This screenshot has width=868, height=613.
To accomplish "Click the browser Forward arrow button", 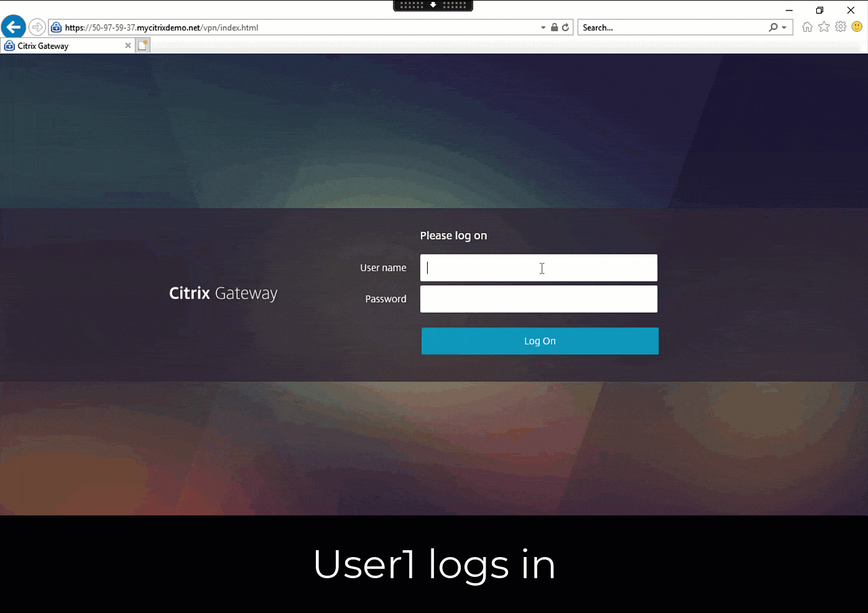I will (x=37, y=27).
